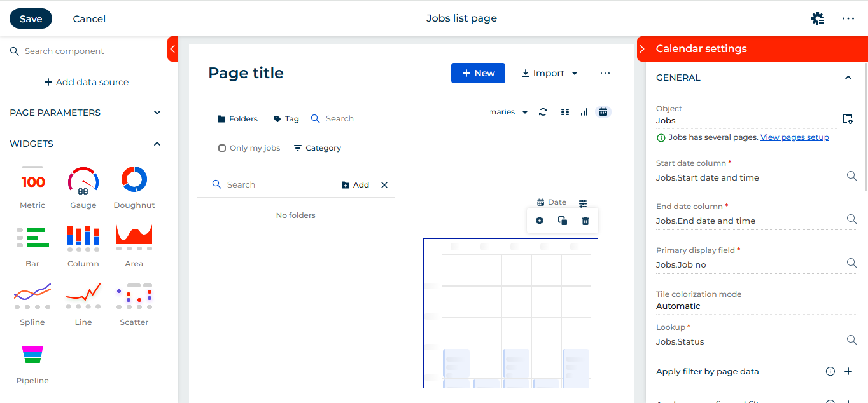Viewport: 868px width, 403px height.
Task: Click the calendar widget gear settings icon
Action: pos(540,221)
